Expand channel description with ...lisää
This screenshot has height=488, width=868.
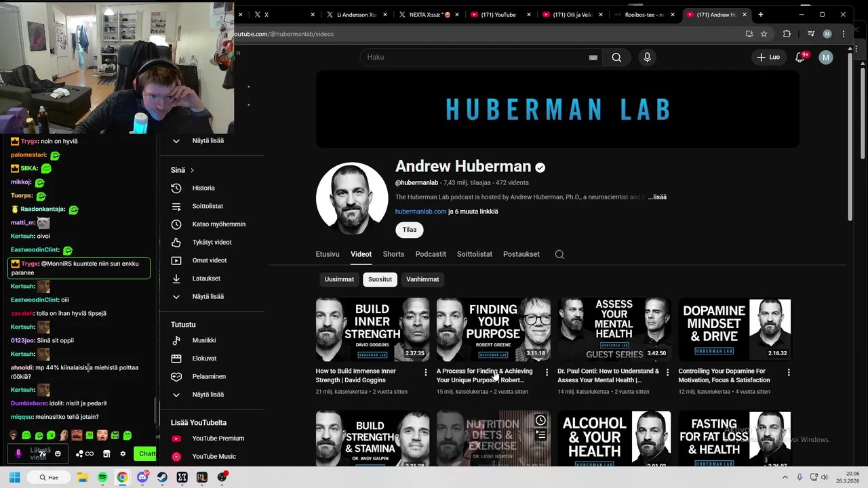657,197
